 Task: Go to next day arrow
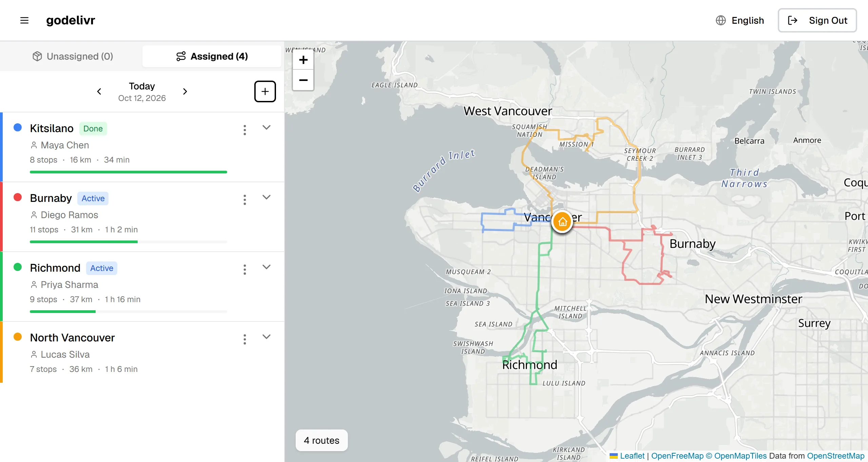[185, 91]
